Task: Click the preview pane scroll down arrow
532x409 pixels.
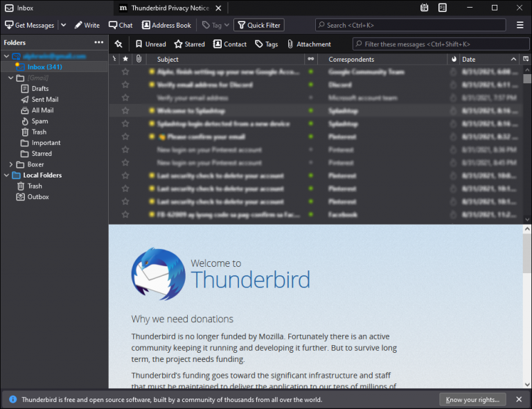Action: click(527, 385)
